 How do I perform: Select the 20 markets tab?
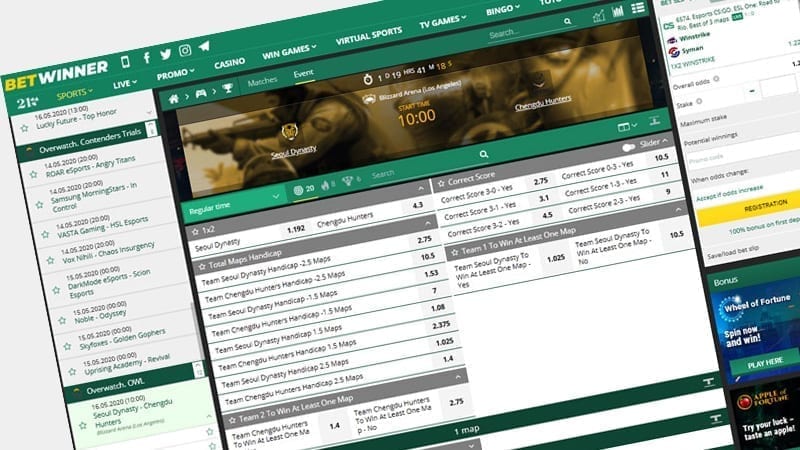(304, 189)
